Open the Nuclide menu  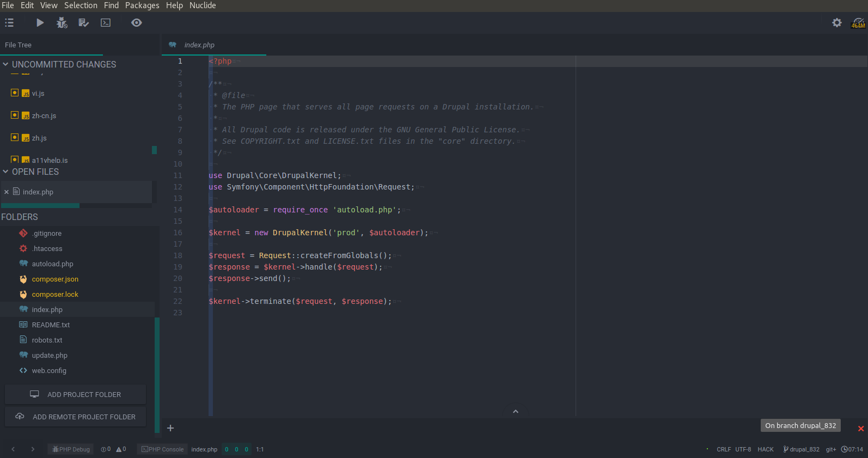coord(203,5)
